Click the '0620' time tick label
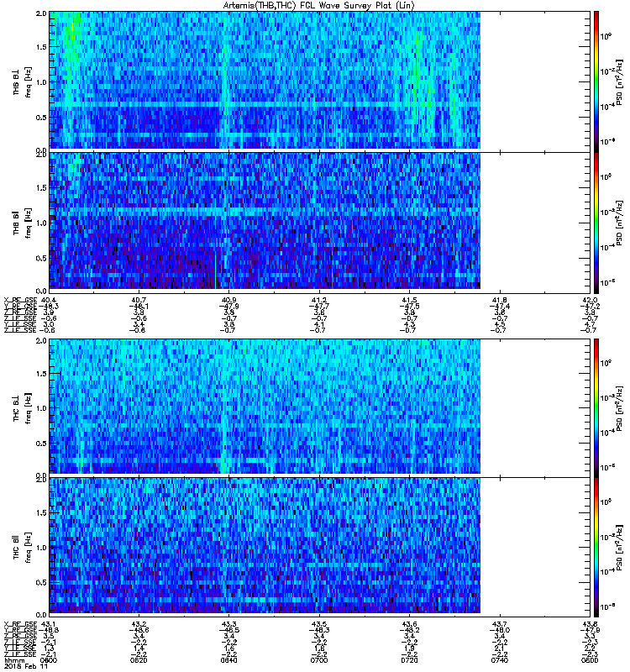Viewport: 630px width, 672px height. (139, 660)
